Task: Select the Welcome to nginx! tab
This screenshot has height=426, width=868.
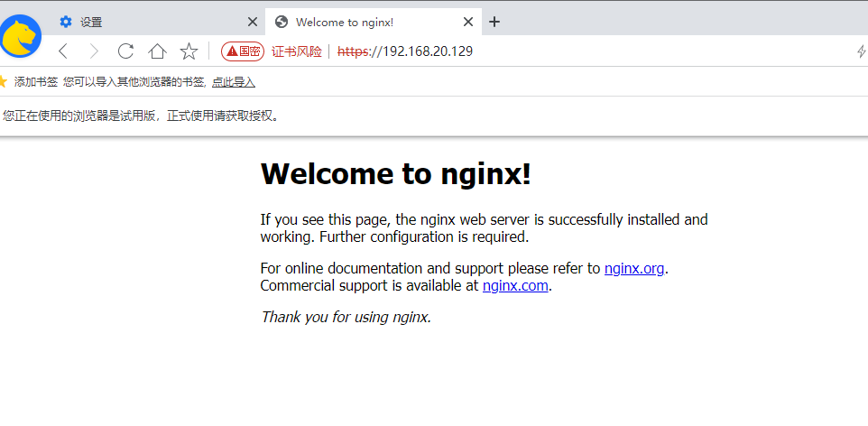Action: 374,23
